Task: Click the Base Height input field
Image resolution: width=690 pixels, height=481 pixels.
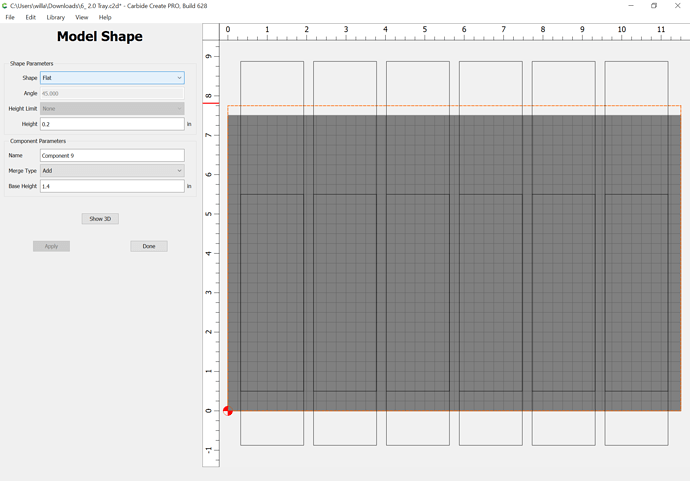Action: click(112, 186)
